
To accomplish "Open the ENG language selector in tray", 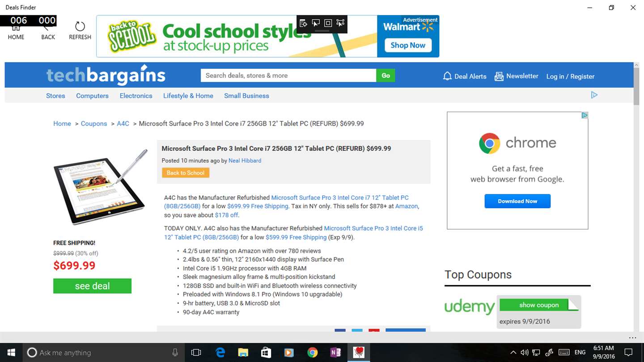I will click(x=580, y=353).
